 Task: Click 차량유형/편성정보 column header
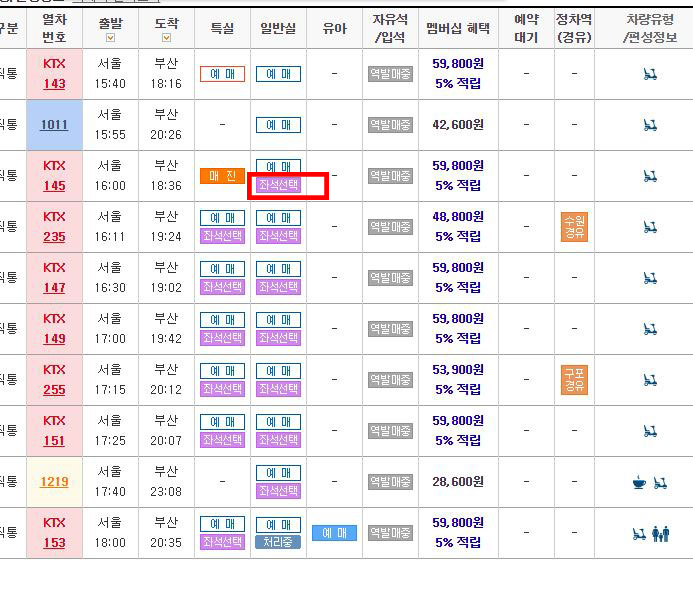650,28
